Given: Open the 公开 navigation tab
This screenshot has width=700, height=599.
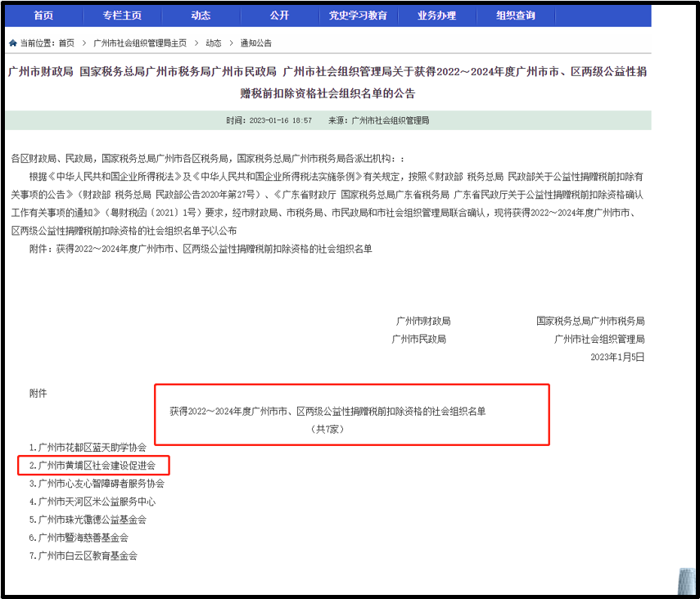Looking at the screenshot, I should click(279, 16).
